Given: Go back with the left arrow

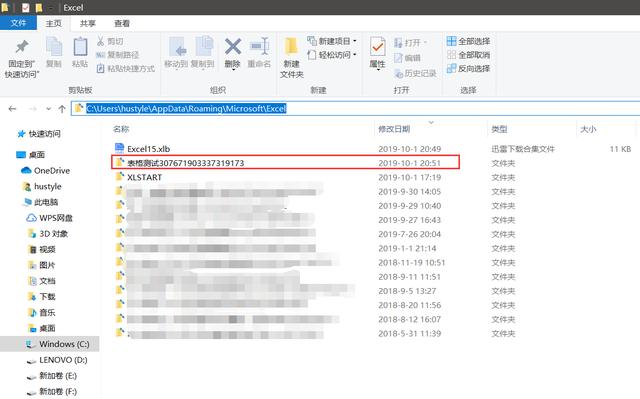Looking at the screenshot, I should (12, 109).
